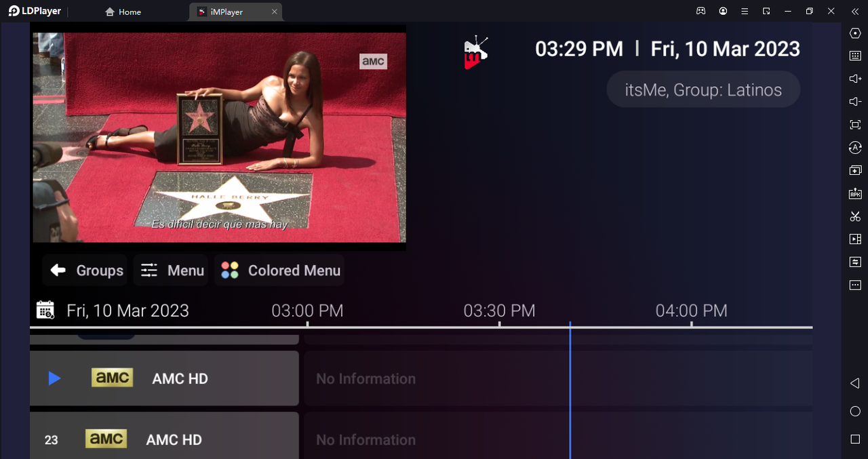Open the multi-instance add window icon
The height and width of the screenshot is (459, 868).
[855, 170]
